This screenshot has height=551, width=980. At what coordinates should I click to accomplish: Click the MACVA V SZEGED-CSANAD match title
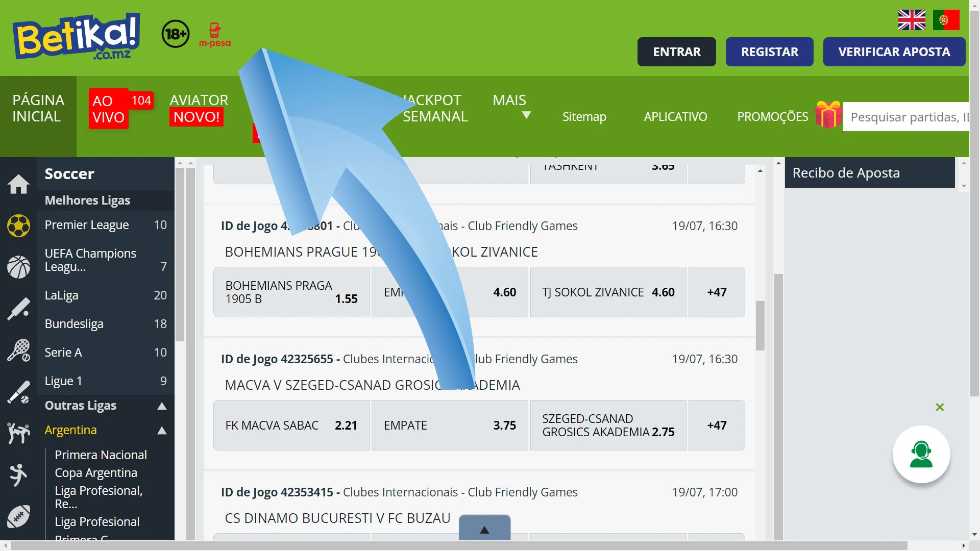372,385
